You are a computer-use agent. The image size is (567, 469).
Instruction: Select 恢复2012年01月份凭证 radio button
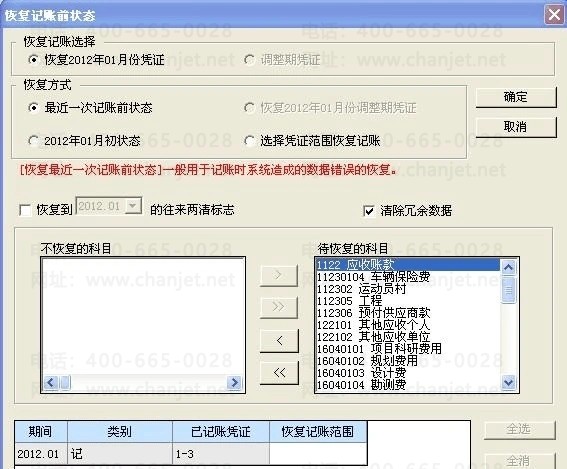click(33, 60)
